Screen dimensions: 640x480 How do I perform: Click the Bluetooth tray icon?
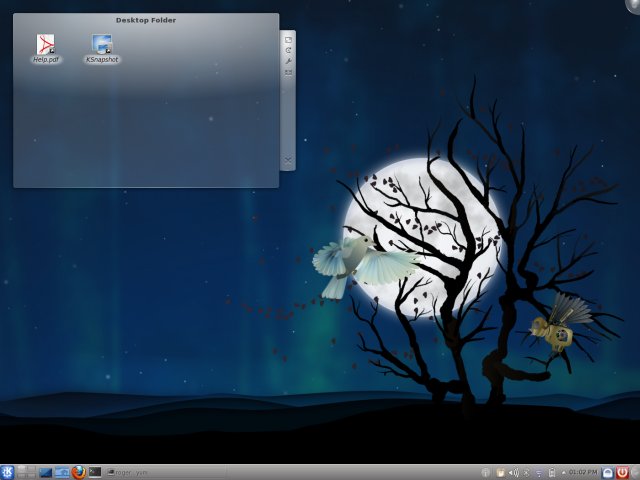tap(527, 473)
